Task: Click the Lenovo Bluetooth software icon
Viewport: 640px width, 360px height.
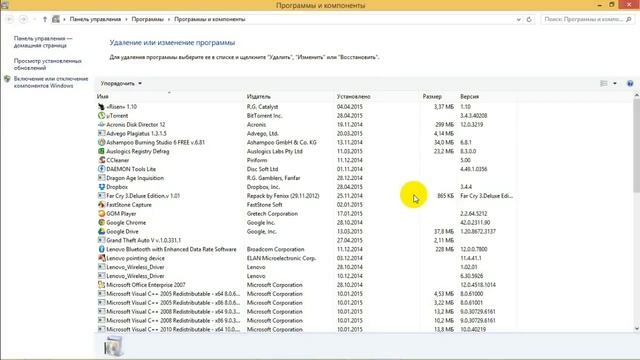Action: [x=101, y=249]
